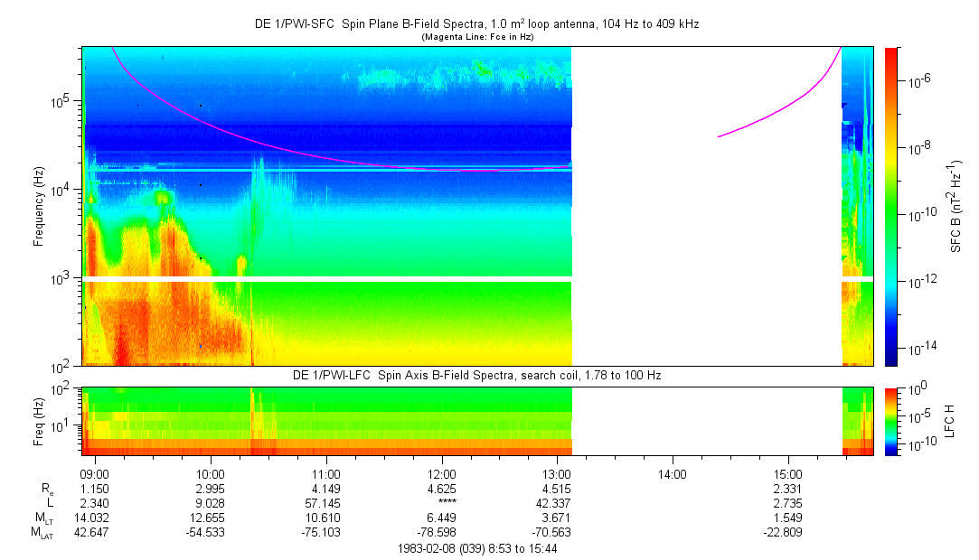Click the white data gap in SFC spectrogram
The image size is (979, 560).
(x=707, y=226)
